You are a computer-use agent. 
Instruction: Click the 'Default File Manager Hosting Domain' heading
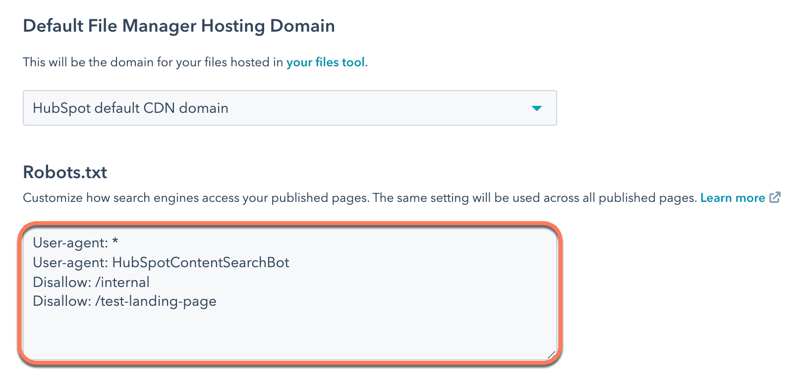click(x=179, y=26)
